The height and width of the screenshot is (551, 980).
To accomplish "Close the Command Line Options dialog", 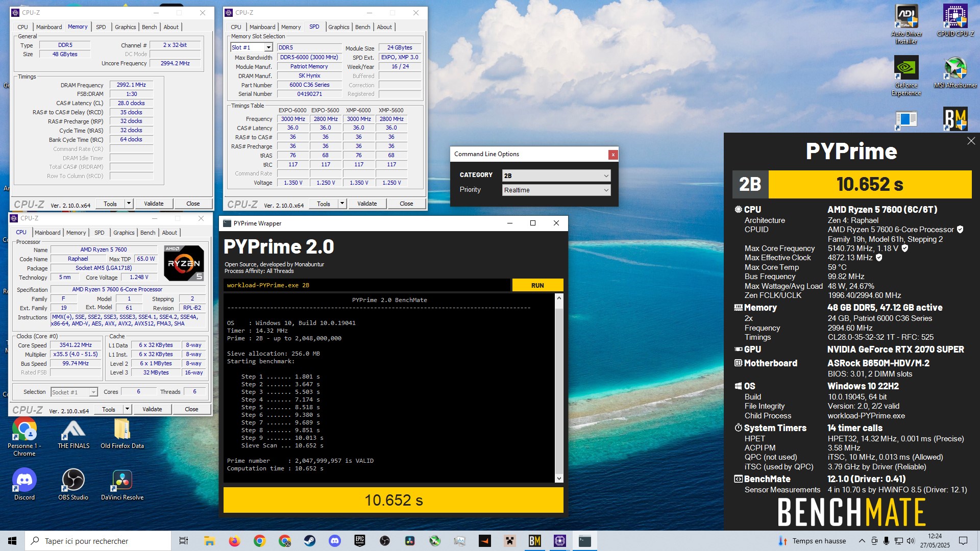I will (x=613, y=154).
